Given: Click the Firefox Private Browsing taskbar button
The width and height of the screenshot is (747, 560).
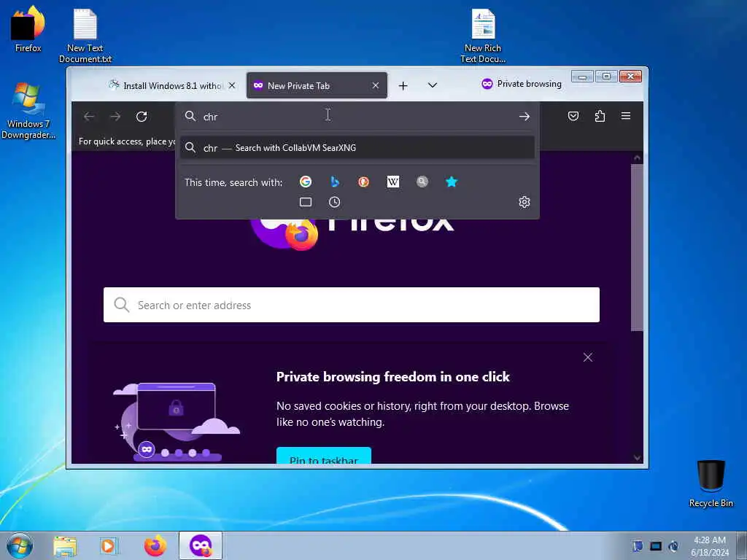Looking at the screenshot, I should 201,545.
